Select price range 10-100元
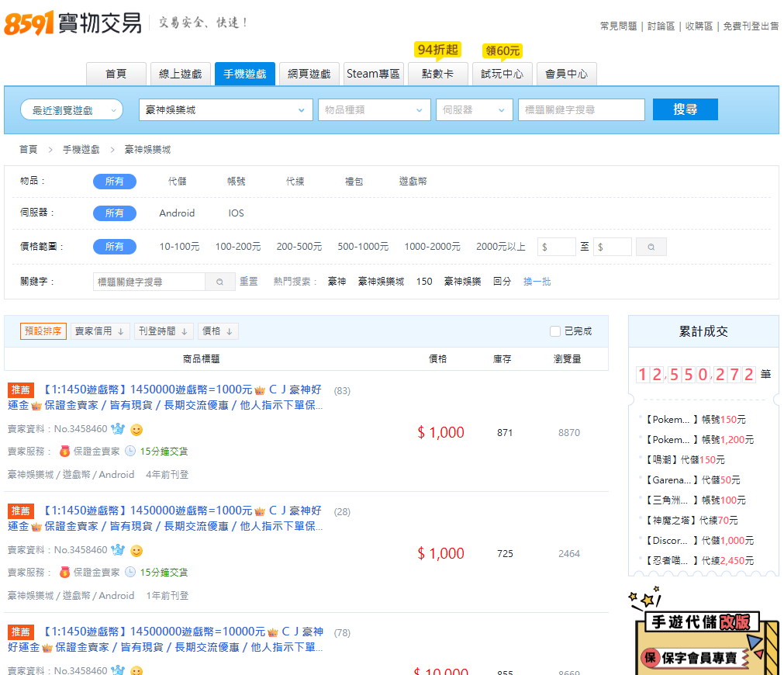 coord(179,247)
